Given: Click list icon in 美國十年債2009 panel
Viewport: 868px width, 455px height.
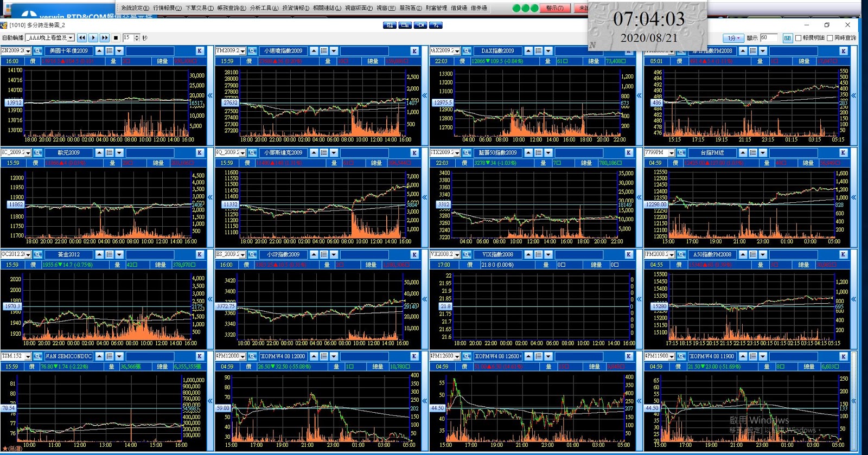Looking at the screenshot, I should pos(110,51).
